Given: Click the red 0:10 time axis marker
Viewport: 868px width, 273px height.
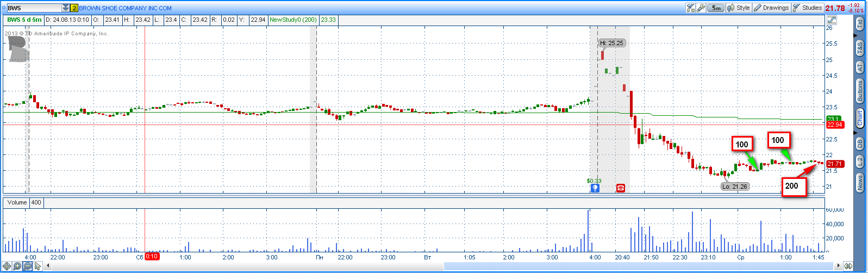Looking at the screenshot, I should (152, 257).
